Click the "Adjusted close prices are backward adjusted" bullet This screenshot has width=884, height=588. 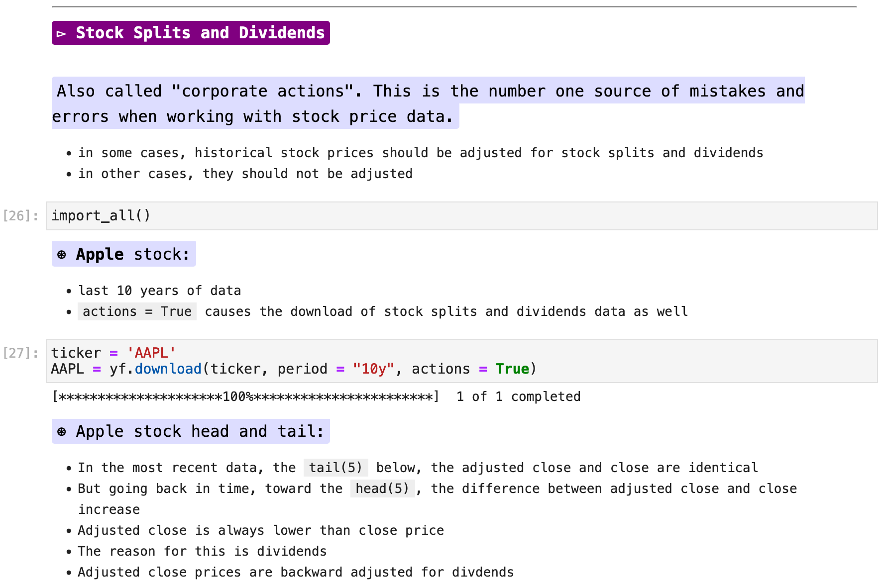(x=296, y=573)
